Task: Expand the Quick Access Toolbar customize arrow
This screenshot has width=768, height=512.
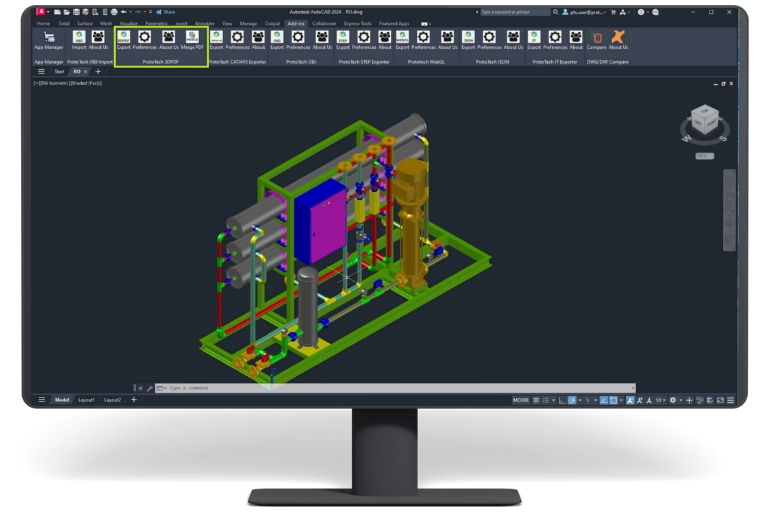Action: pyautogui.click(x=150, y=12)
